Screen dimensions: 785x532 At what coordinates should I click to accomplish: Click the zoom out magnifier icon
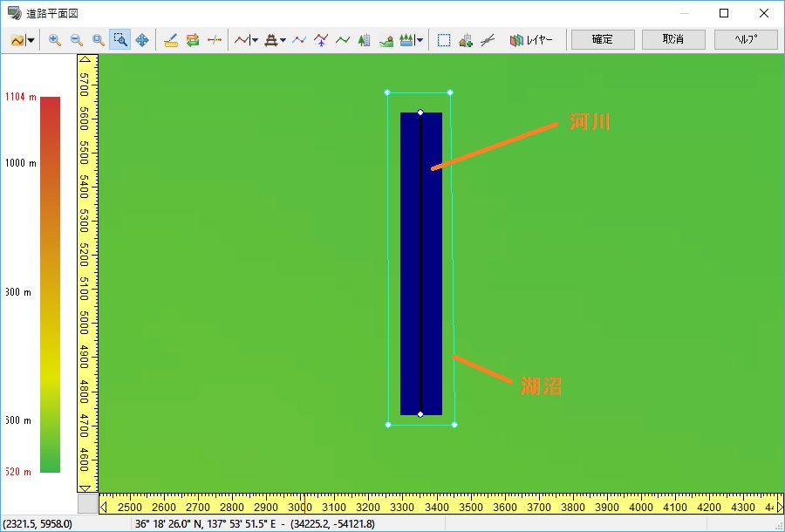tap(77, 40)
